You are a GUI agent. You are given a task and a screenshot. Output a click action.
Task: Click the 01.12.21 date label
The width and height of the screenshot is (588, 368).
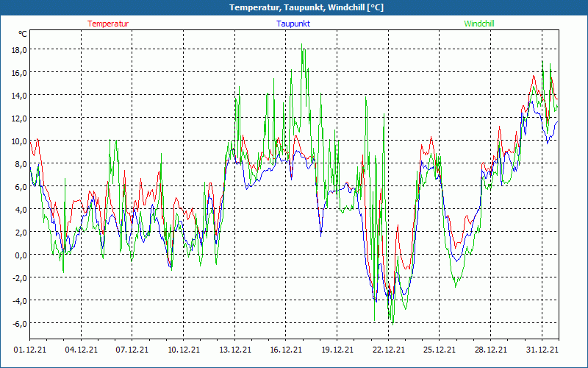(x=30, y=350)
